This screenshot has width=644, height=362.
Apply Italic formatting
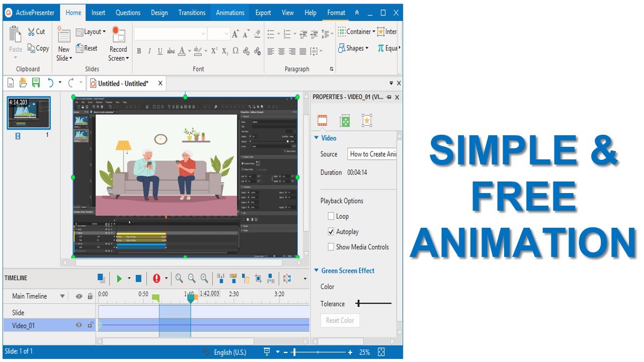point(149,51)
